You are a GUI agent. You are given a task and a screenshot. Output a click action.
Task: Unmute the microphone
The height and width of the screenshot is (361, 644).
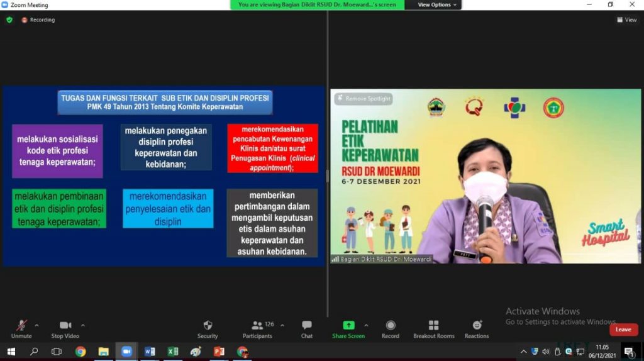(x=21, y=330)
